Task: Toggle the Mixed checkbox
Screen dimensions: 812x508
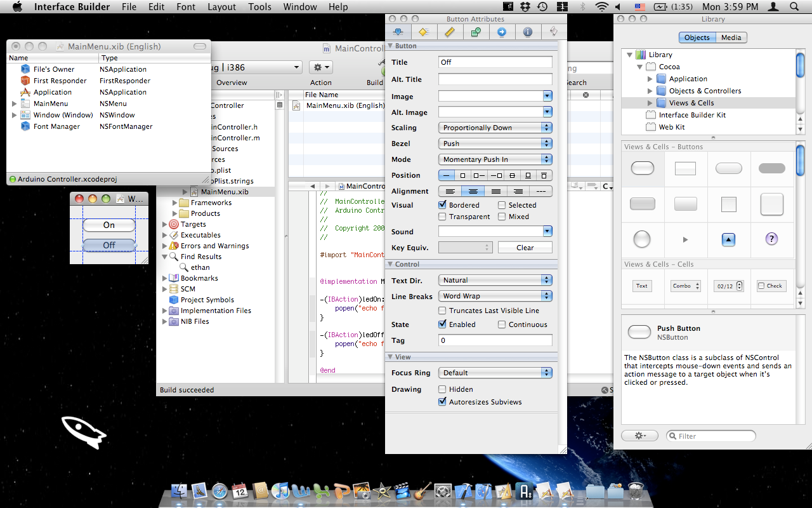Action: coord(502,217)
